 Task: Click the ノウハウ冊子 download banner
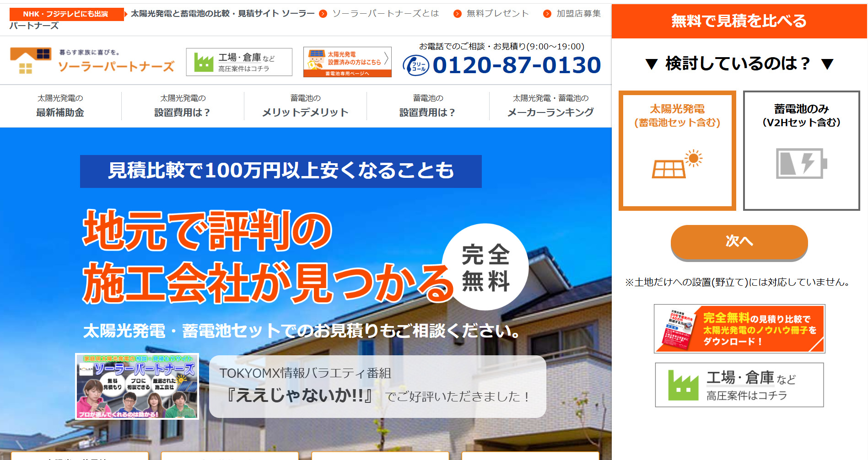pyautogui.click(x=739, y=329)
